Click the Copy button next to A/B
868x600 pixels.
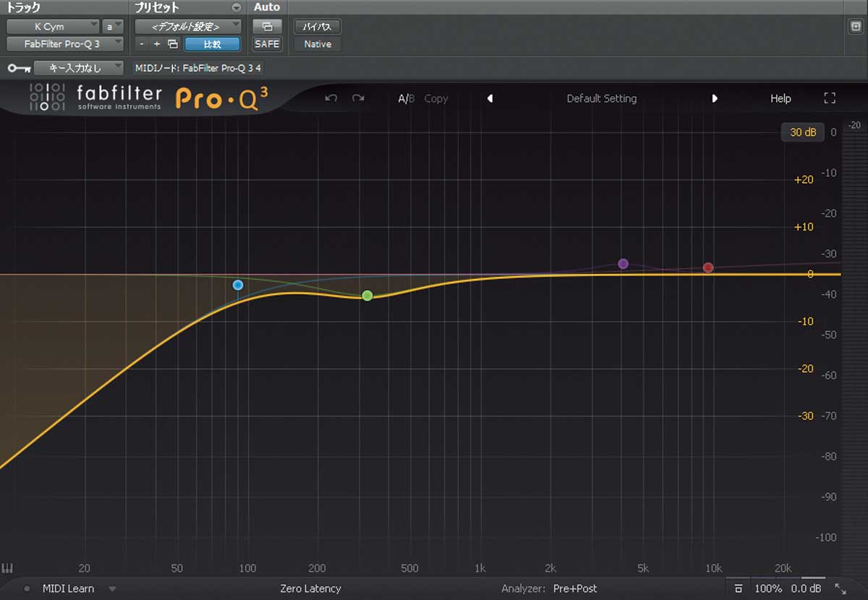pos(436,98)
